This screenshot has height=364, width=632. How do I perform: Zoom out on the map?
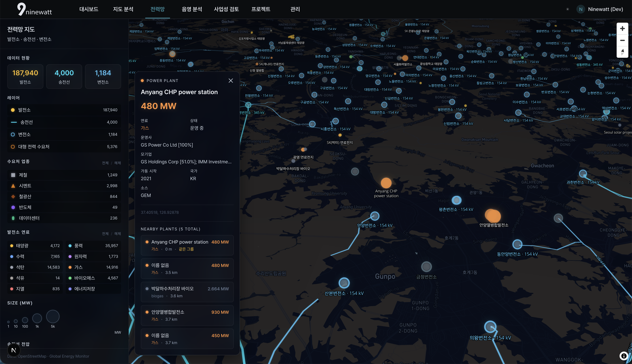coord(622,40)
